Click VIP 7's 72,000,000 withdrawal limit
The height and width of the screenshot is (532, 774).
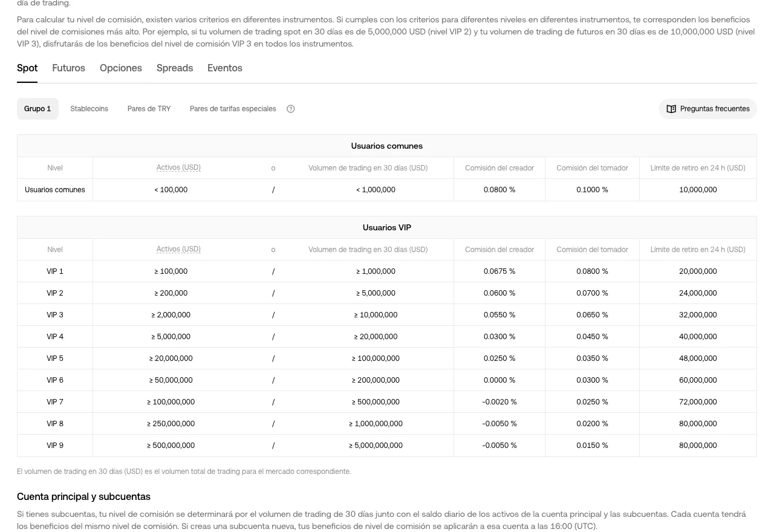point(698,402)
